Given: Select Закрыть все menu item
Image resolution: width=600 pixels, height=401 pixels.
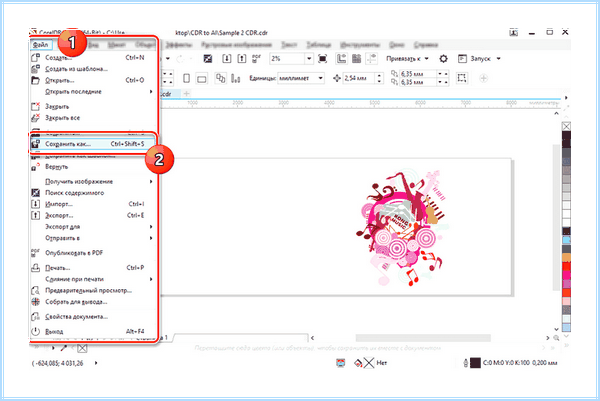Looking at the screenshot, I should tap(93, 118).
